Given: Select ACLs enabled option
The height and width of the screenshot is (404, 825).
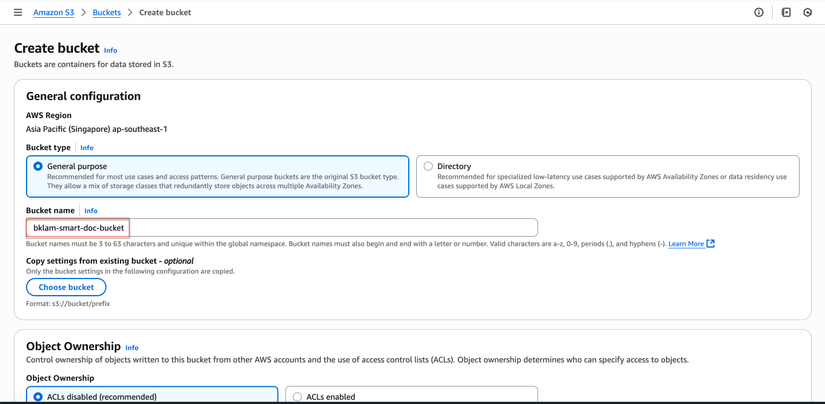Looking at the screenshot, I should [297, 397].
